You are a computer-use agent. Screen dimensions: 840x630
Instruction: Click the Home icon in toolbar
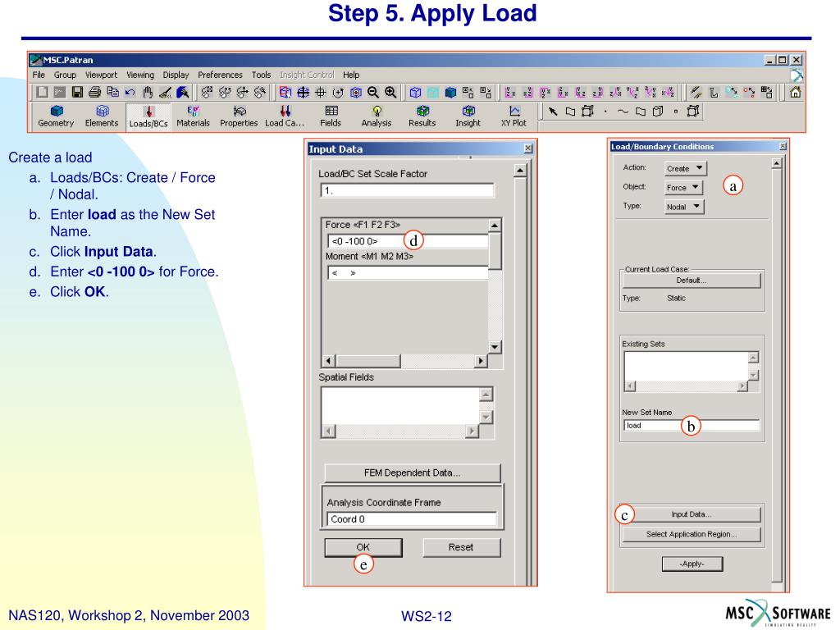pyautogui.click(x=796, y=92)
